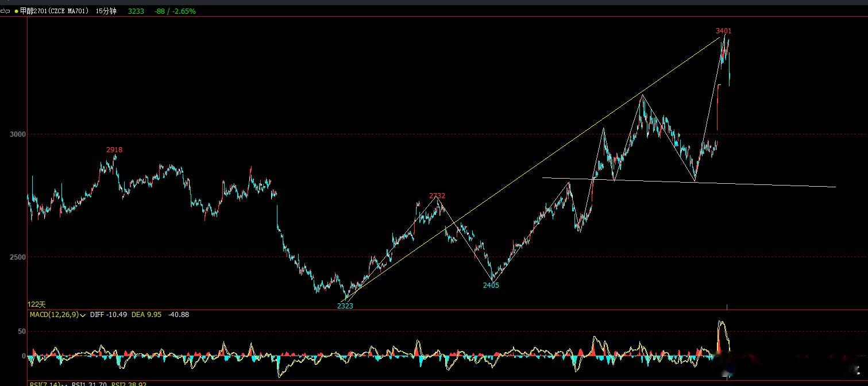
Task: Open the 甲醇2701 (CZCE MA701) contract title
Action: tap(54, 11)
